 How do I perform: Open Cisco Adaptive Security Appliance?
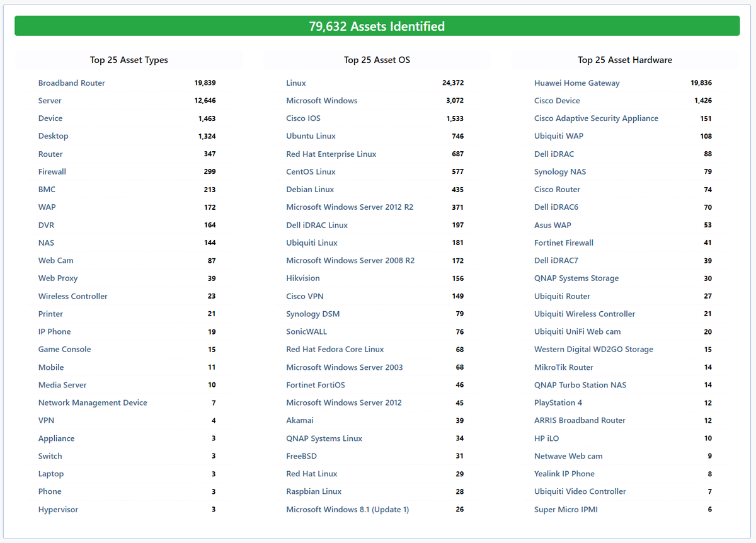click(x=597, y=118)
